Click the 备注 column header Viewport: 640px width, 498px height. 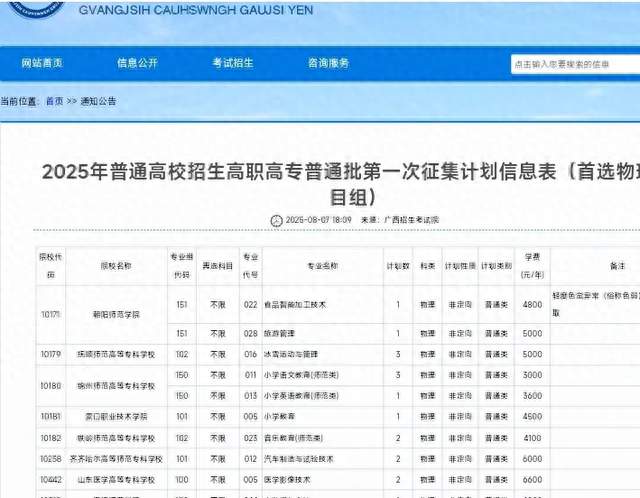(x=617, y=266)
